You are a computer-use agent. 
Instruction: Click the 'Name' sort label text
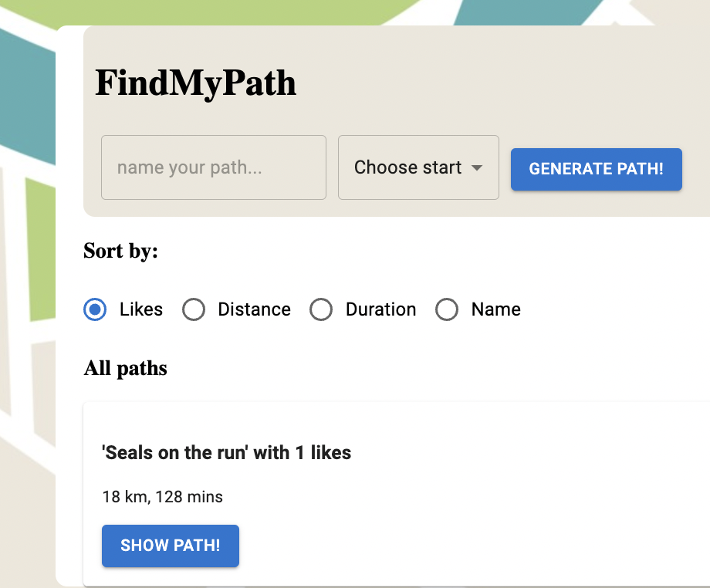tap(495, 309)
